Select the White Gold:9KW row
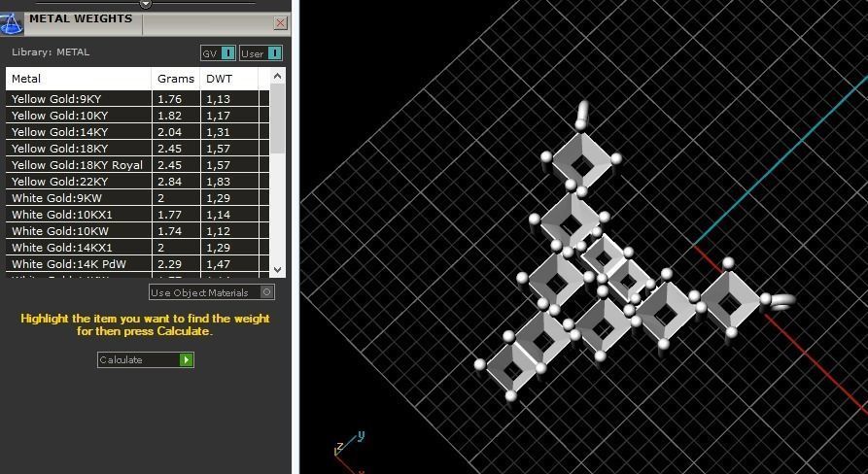This screenshot has height=474, width=868. (137, 198)
